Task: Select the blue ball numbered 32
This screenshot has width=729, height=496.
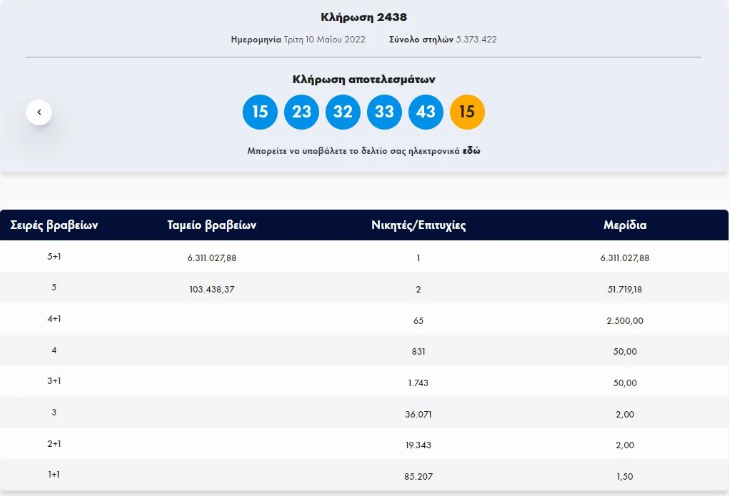Action: pyautogui.click(x=343, y=112)
